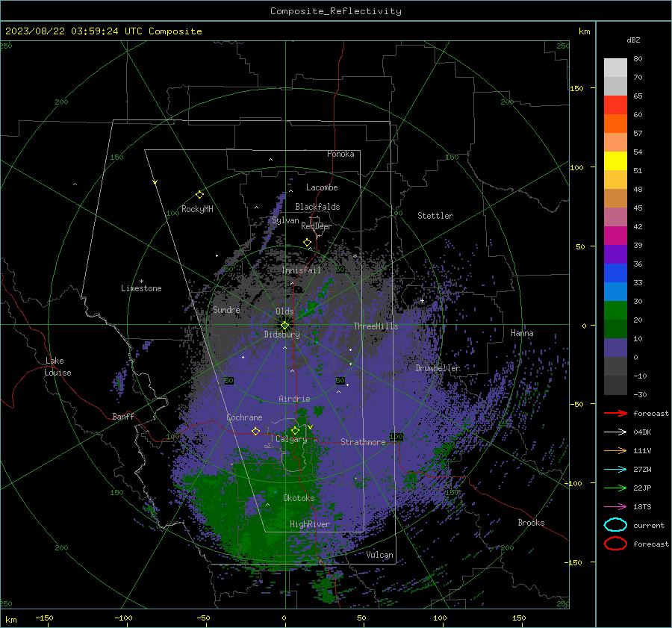
Task: Click the Calgary city label
Action: 291,439
